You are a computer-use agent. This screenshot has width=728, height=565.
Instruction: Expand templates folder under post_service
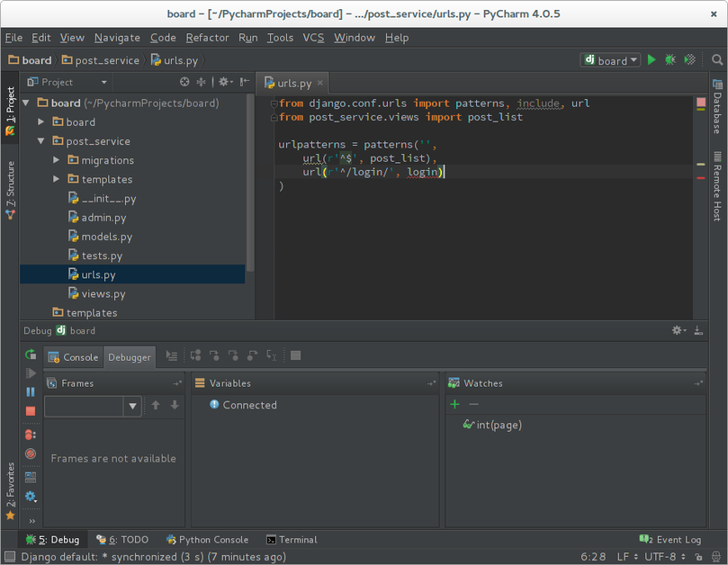[x=56, y=179]
